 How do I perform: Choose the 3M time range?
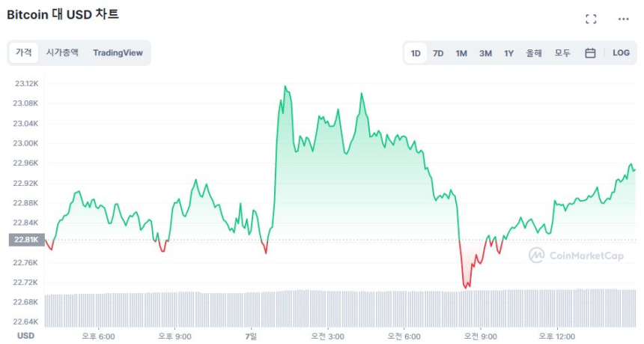coord(485,53)
